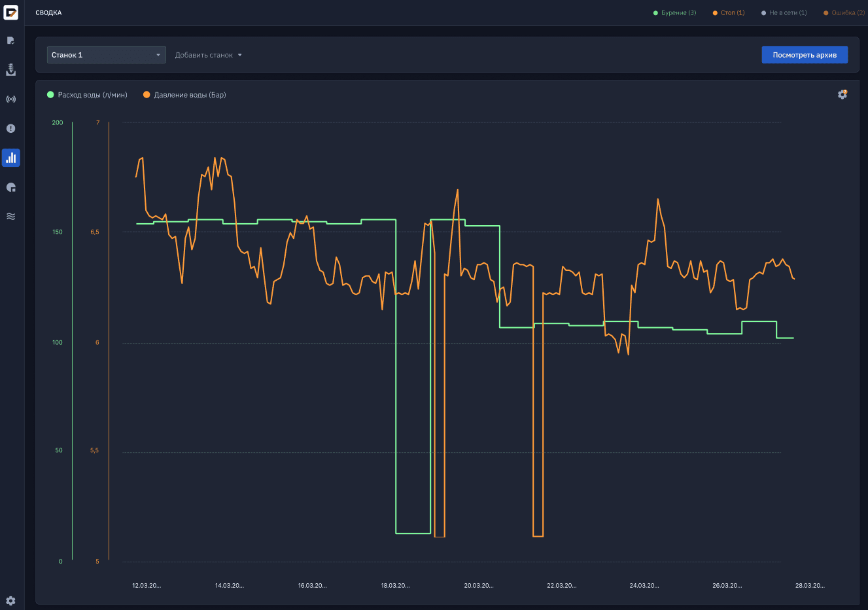Toggle the Расход воды (л/мин) series
The image size is (868, 610).
click(87, 95)
